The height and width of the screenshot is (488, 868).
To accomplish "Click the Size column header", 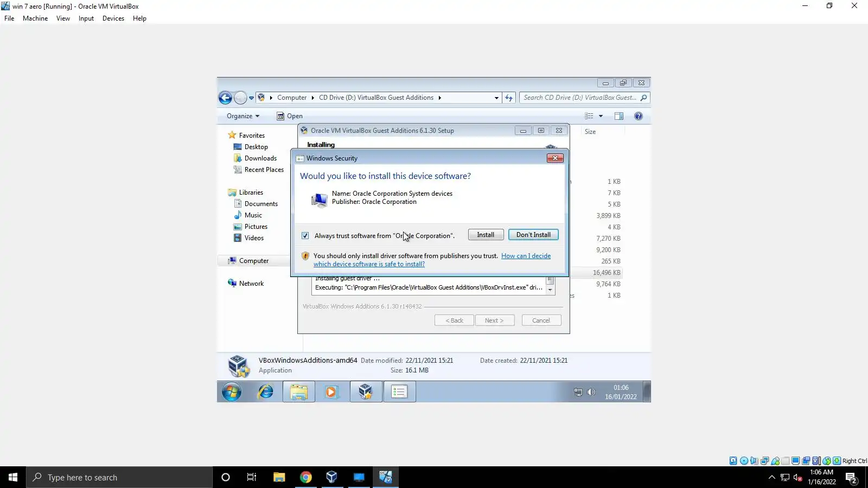I will point(590,132).
